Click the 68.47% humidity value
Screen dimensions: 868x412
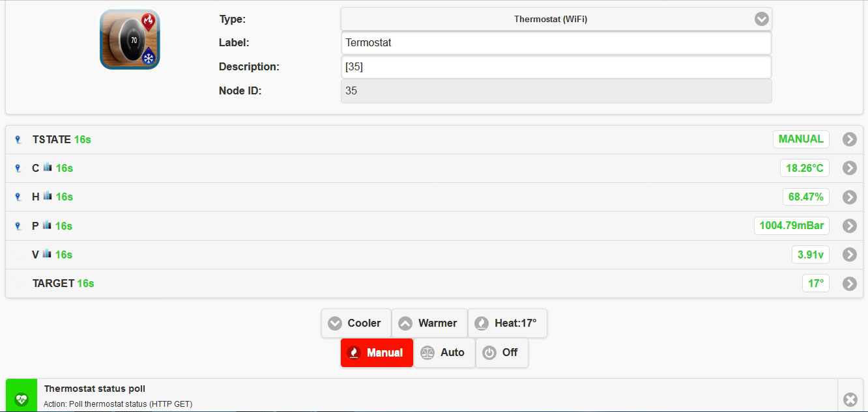[x=805, y=197]
